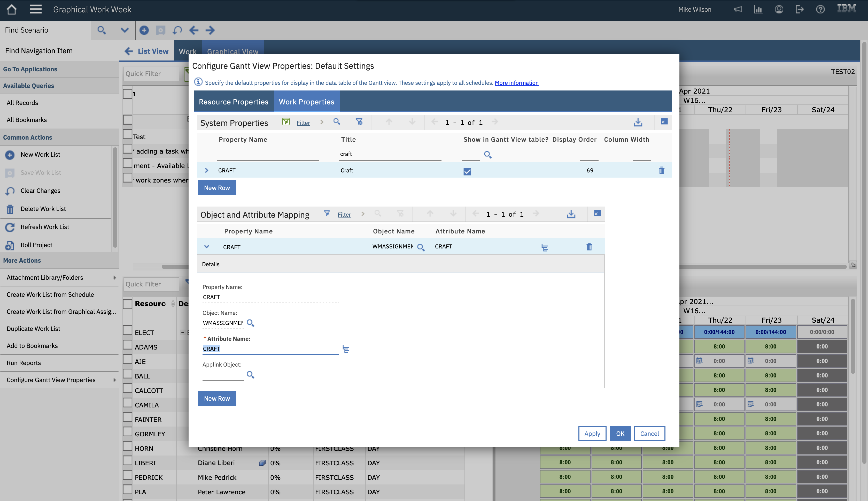The image size is (868, 501).
Task: Click the home icon in header
Action: click(11, 9)
